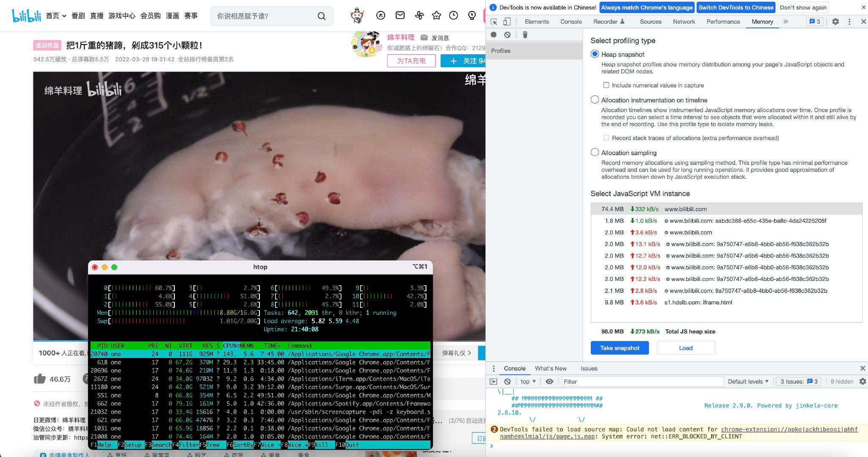Click the thumbs-up like icon under the video
Screen dimensions: 868x457
[x=40, y=379]
